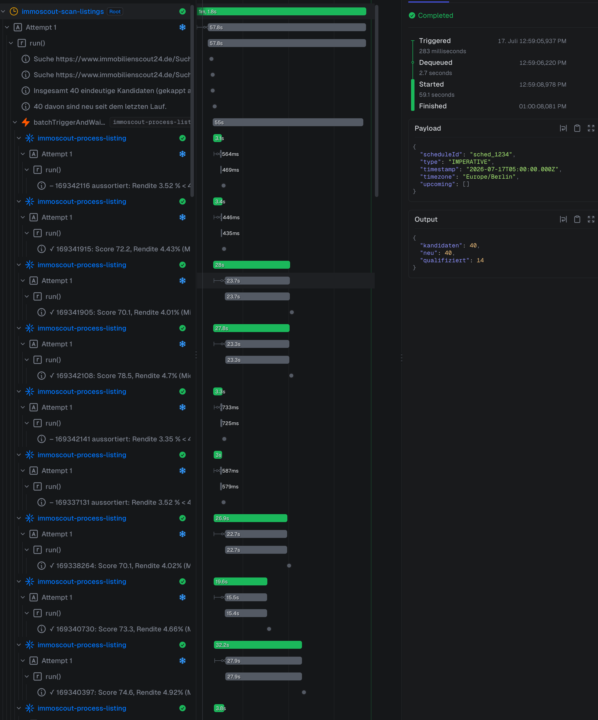Screen dimensions: 598x720
Task: Copy the Payload JSON to clipboard
Action: 577,128
